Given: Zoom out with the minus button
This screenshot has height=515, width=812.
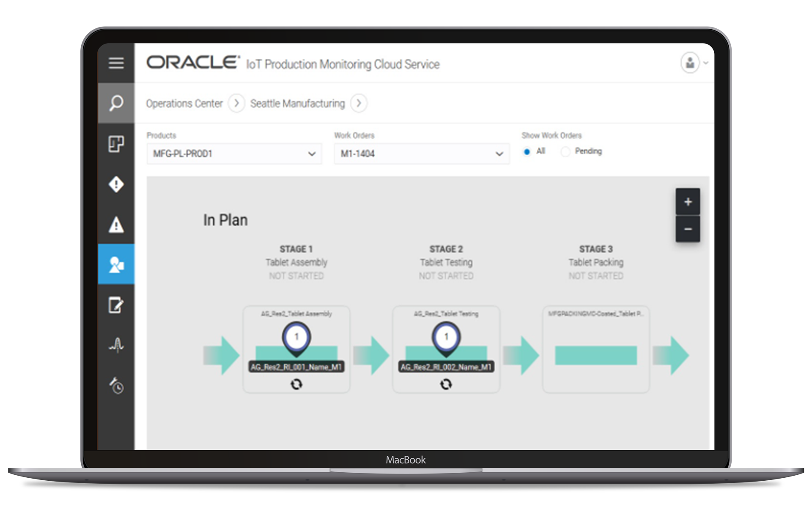Looking at the screenshot, I should click(688, 229).
